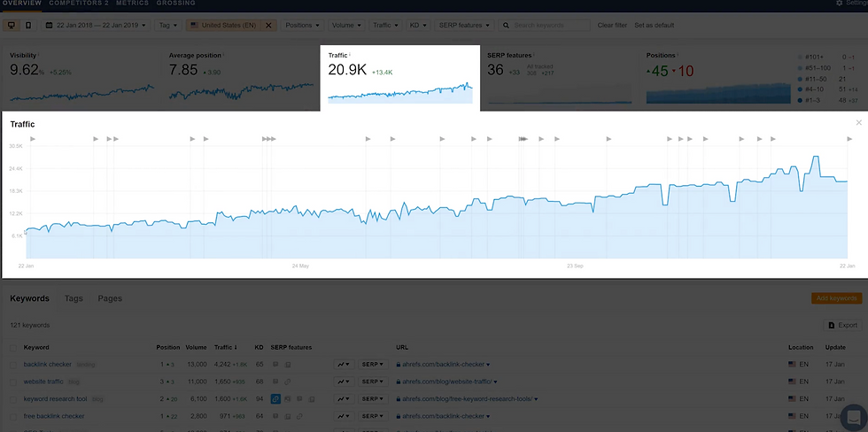This screenshot has width=868, height=432.
Task: Open the date range picker
Action: [x=95, y=26]
